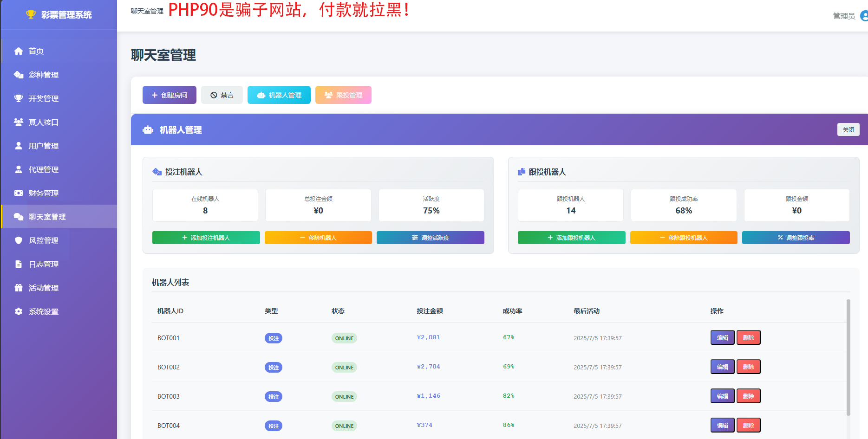Open the 跟投管理 panel button
Image resolution: width=868 pixels, height=439 pixels.
click(x=343, y=95)
